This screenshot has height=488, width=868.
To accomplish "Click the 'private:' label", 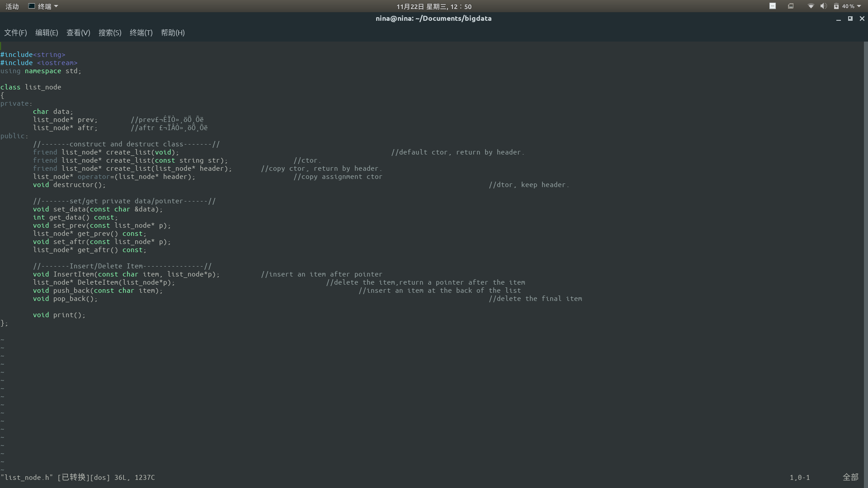I will [x=16, y=103].
